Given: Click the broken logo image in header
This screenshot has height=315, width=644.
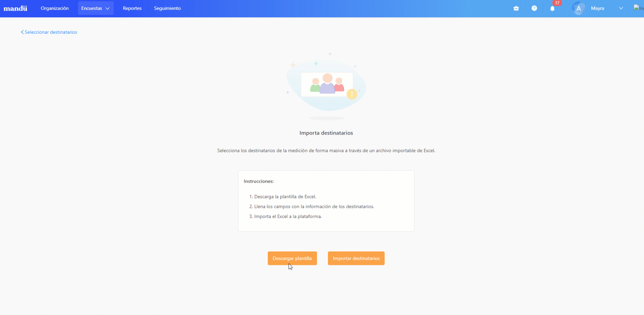Looking at the screenshot, I should 639,8.
